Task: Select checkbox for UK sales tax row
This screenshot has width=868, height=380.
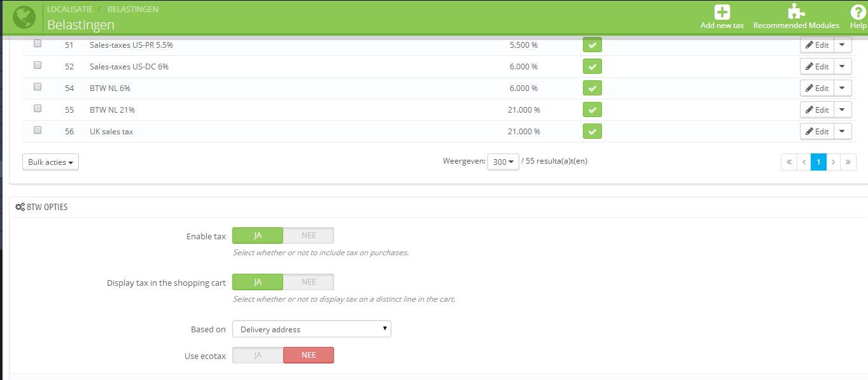Action: [38, 130]
